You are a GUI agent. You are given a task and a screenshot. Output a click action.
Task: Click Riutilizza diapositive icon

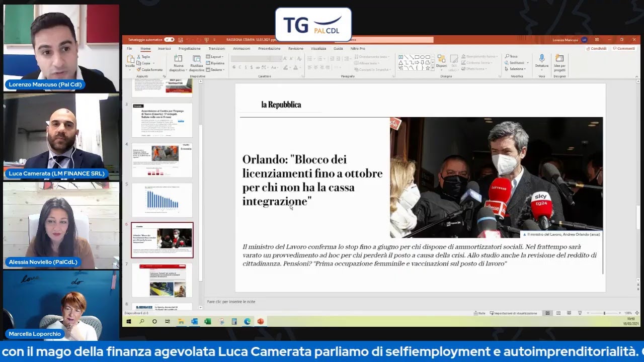pos(197,59)
